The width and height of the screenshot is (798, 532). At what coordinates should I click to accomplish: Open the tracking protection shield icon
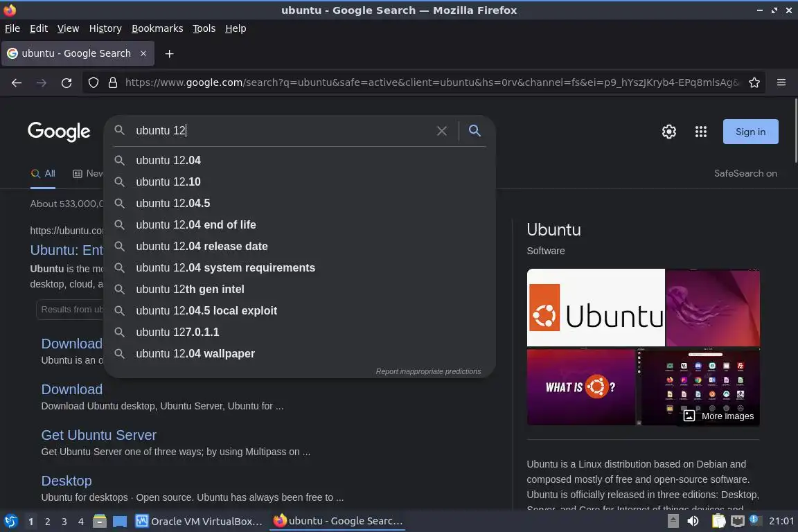click(x=93, y=82)
